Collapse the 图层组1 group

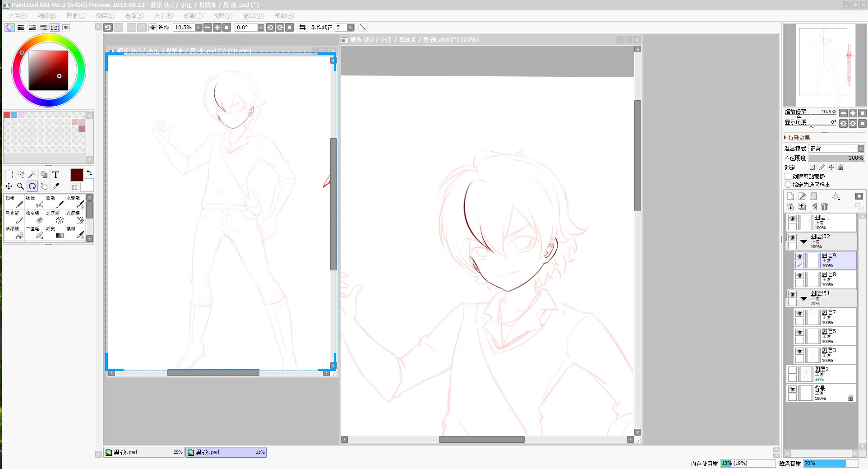pyautogui.click(x=803, y=298)
